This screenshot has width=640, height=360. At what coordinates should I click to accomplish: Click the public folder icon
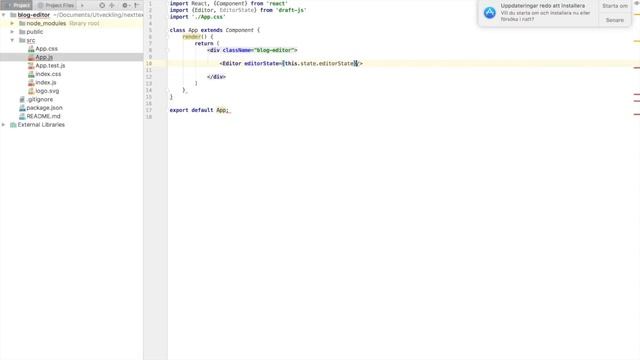click(22, 32)
